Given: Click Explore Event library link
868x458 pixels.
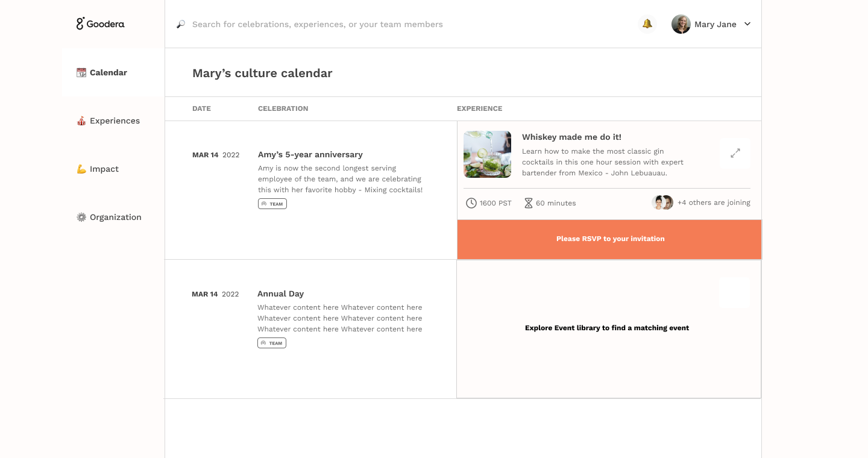Looking at the screenshot, I should [x=607, y=328].
